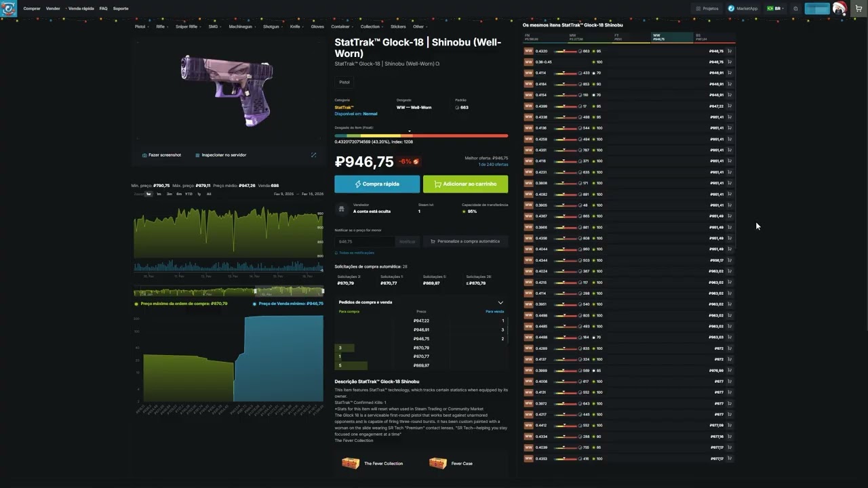
Task: Switch to the MW wear tab
Action: pyautogui.click(x=589, y=37)
